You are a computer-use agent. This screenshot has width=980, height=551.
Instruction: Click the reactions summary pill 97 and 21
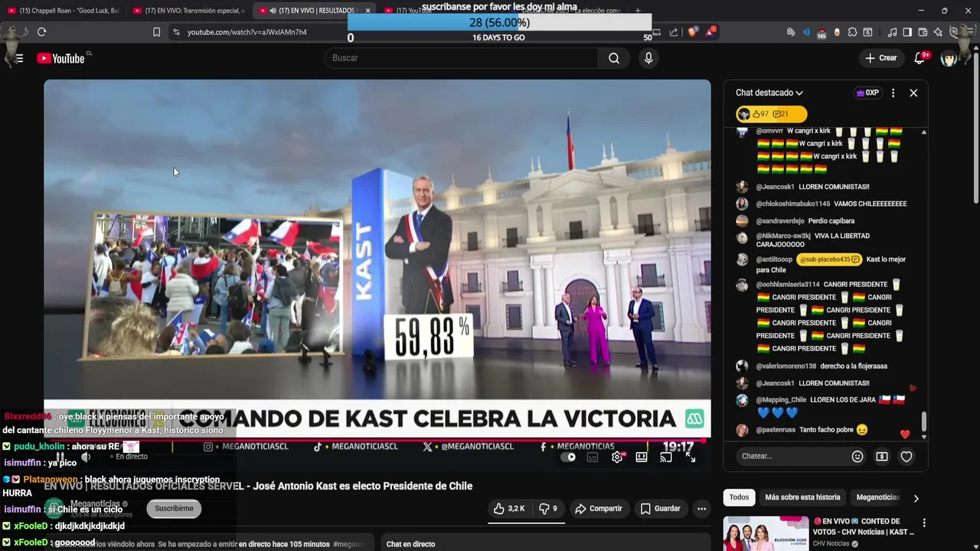771,114
